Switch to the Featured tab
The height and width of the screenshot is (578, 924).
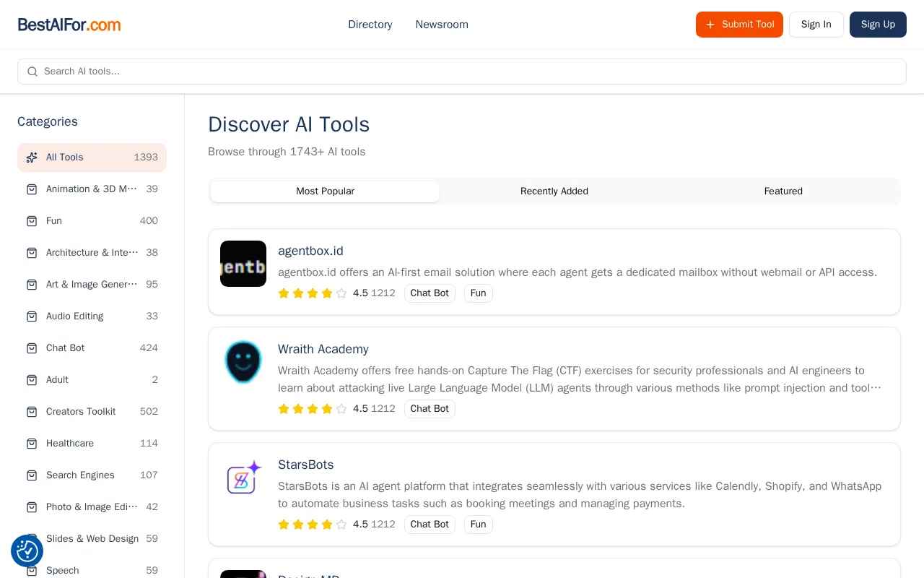tap(783, 191)
